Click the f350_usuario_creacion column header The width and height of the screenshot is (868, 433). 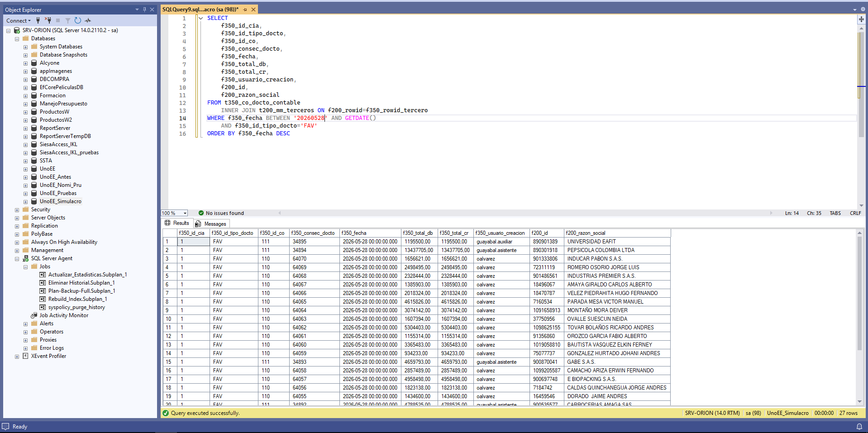point(501,233)
